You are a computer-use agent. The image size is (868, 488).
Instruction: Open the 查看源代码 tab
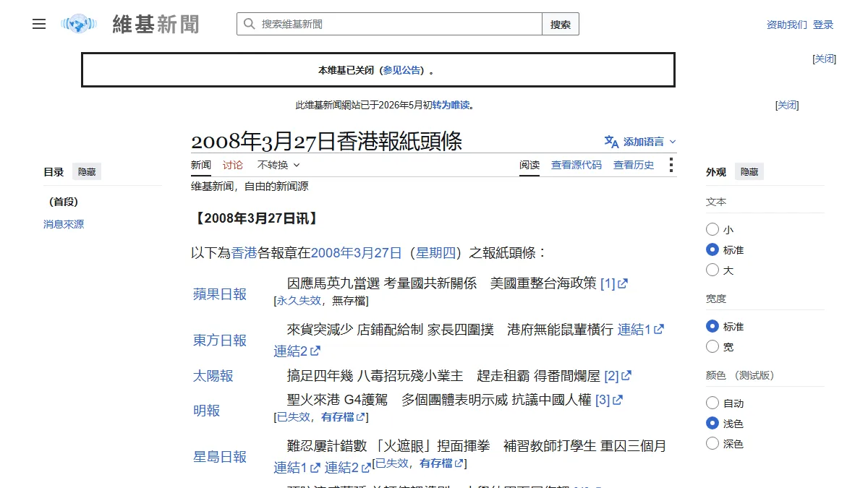pyautogui.click(x=576, y=165)
